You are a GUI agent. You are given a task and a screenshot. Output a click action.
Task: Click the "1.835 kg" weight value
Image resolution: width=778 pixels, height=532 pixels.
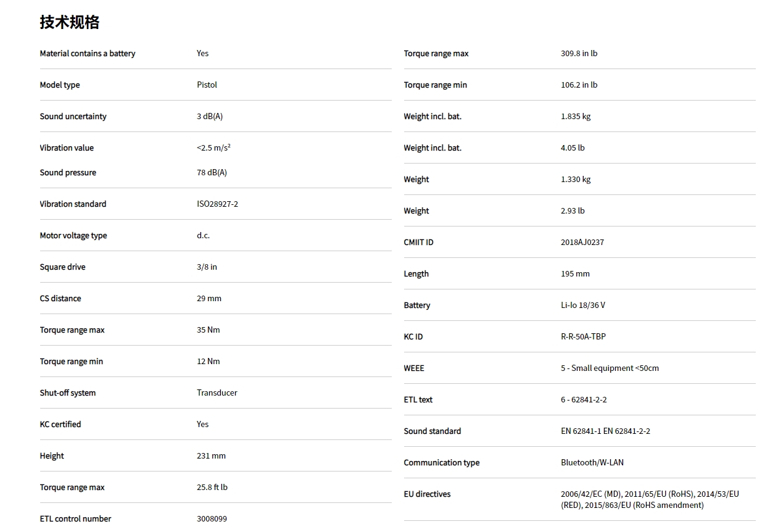[x=576, y=117]
